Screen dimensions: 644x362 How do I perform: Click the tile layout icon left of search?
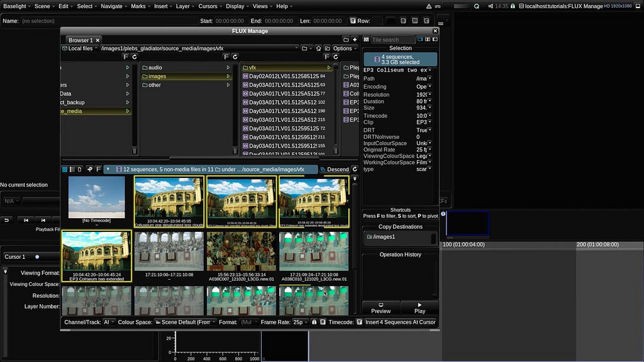click(x=366, y=40)
